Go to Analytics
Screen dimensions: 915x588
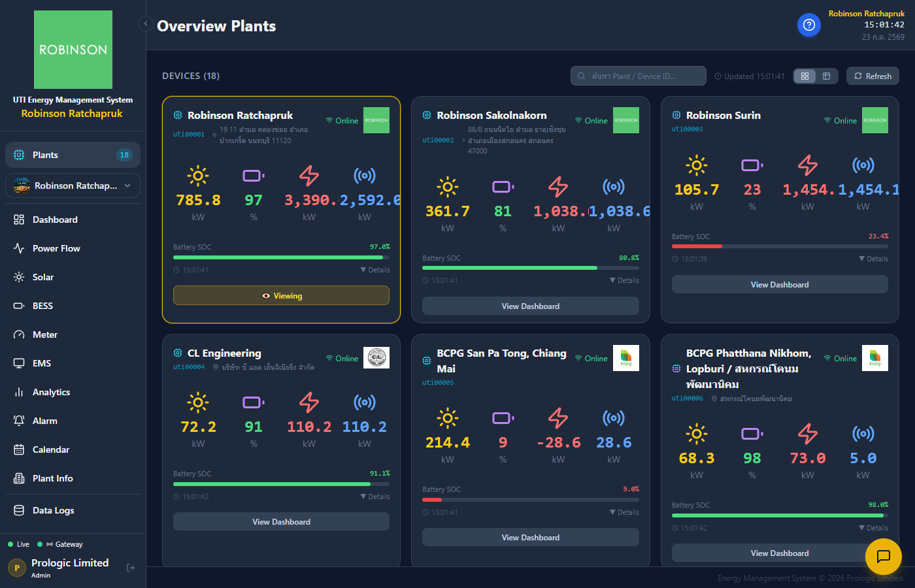(73, 392)
